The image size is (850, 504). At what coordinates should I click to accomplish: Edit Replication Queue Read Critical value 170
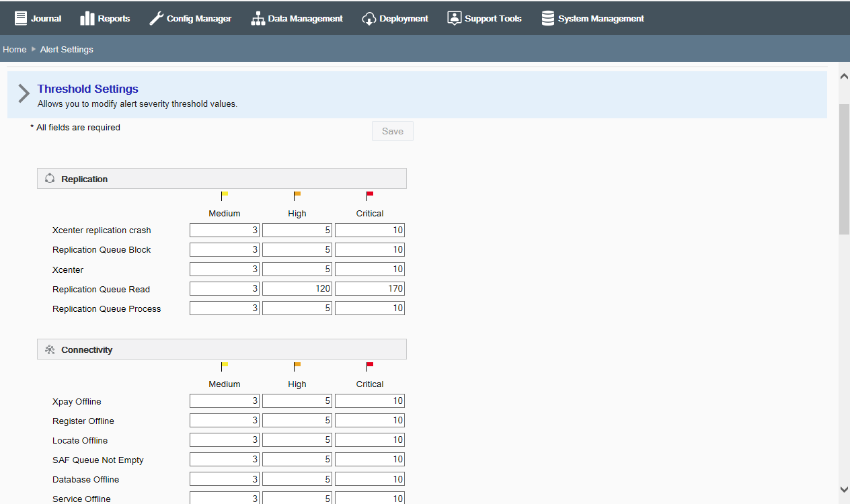[370, 288]
